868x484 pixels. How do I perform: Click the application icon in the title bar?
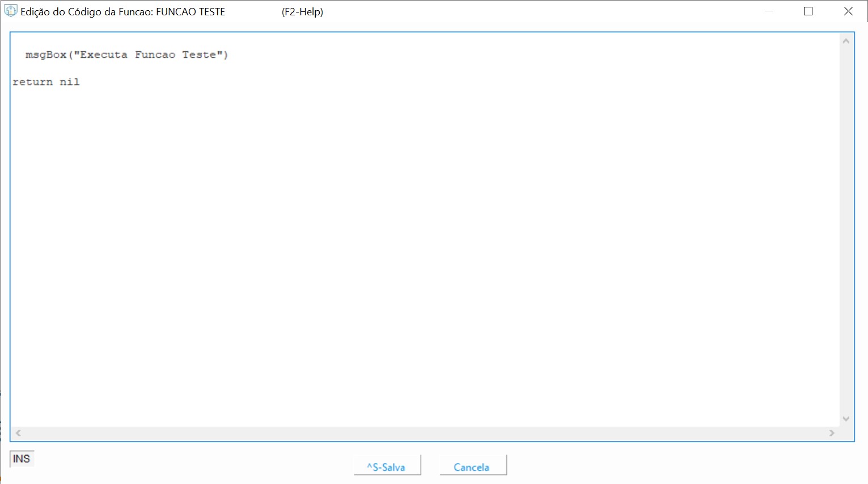pyautogui.click(x=10, y=11)
